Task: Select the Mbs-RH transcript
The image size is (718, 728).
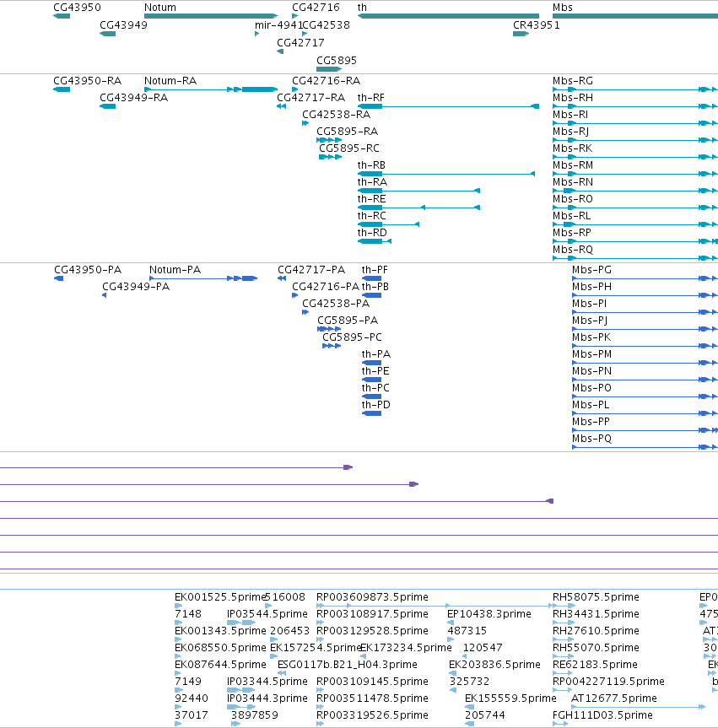Action: click(635, 106)
